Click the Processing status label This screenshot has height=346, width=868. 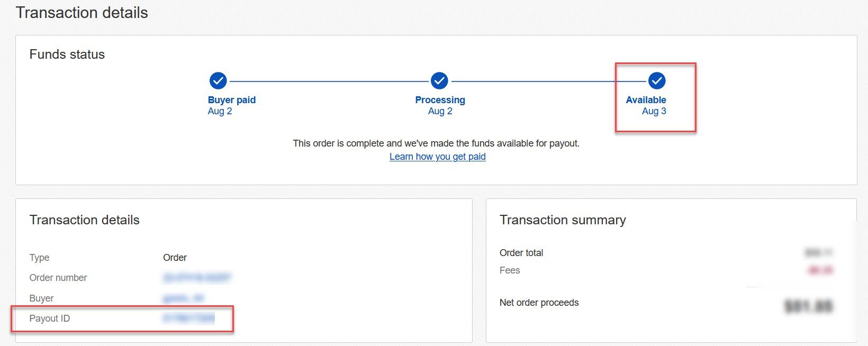(x=440, y=100)
